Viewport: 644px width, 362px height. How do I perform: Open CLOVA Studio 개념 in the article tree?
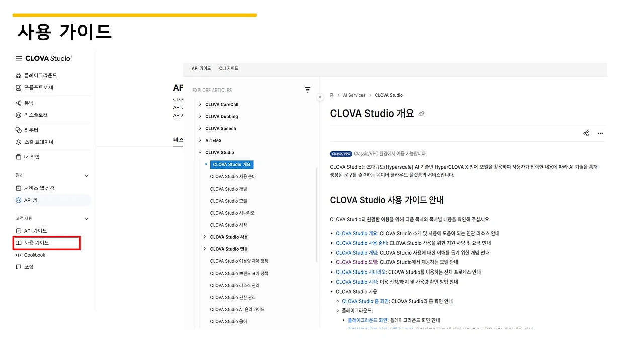pos(228,189)
